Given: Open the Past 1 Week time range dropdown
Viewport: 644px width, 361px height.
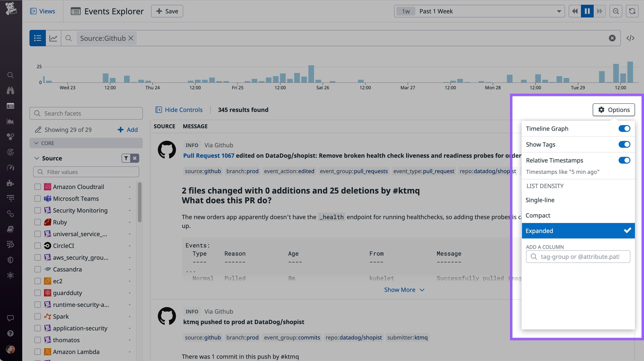Looking at the screenshot, I should [479, 11].
